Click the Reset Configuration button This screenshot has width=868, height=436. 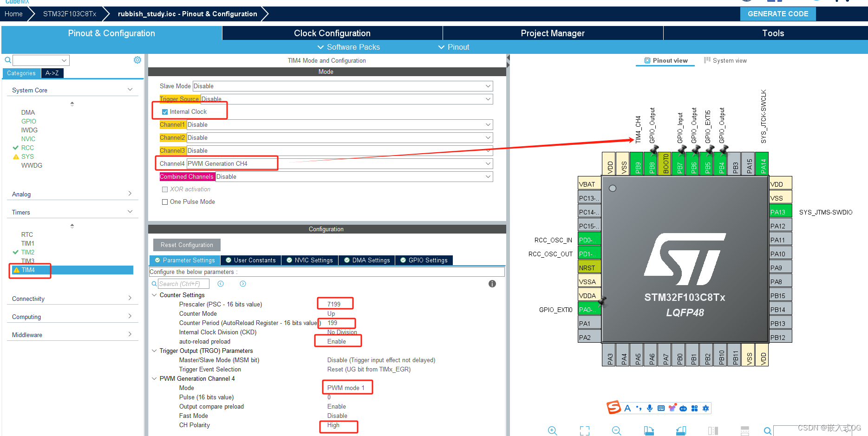coord(187,245)
